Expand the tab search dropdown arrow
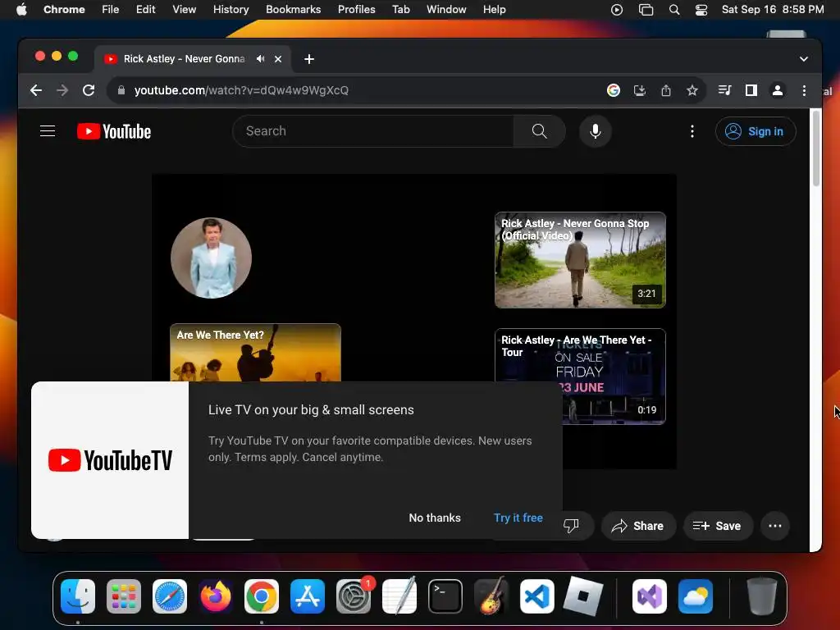The height and width of the screenshot is (630, 840). (x=804, y=59)
